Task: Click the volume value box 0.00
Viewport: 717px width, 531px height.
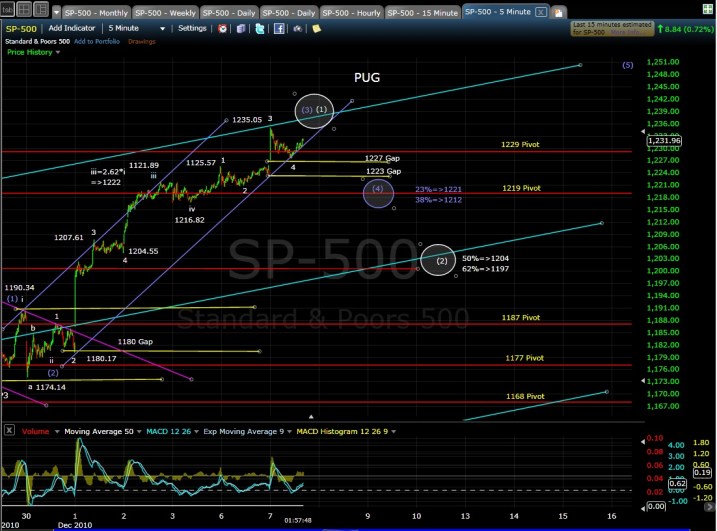Action: click(x=656, y=506)
